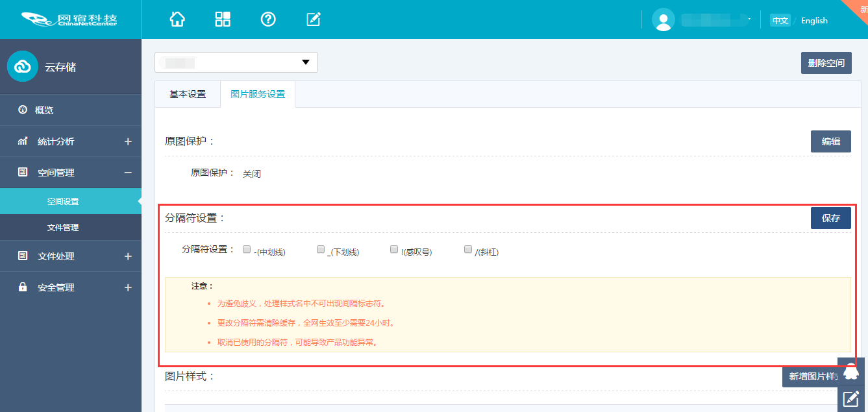Select the edit/compose icon in the top bar
Image resolution: width=868 pixels, height=412 pixels.
(314, 19)
